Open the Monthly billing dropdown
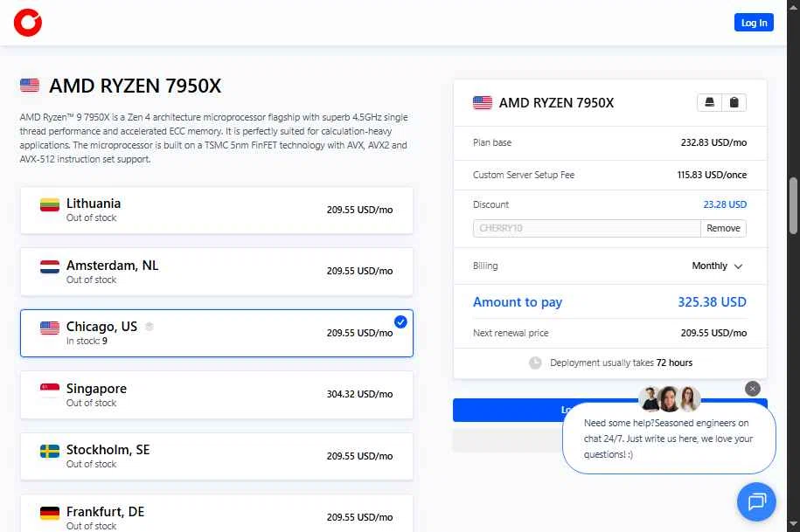 click(x=717, y=266)
